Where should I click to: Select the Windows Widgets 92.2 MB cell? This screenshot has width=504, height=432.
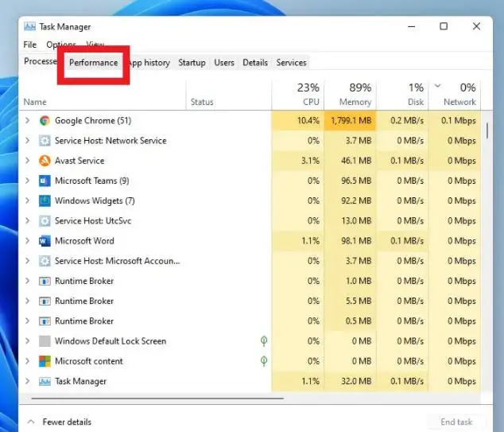pyautogui.click(x=351, y=200)
